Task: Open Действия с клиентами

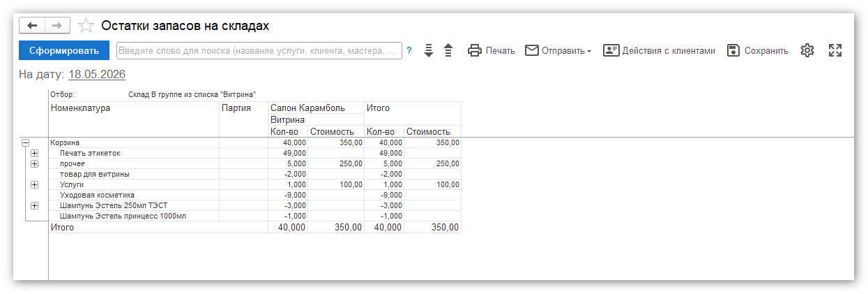Action: pos(660,50)
